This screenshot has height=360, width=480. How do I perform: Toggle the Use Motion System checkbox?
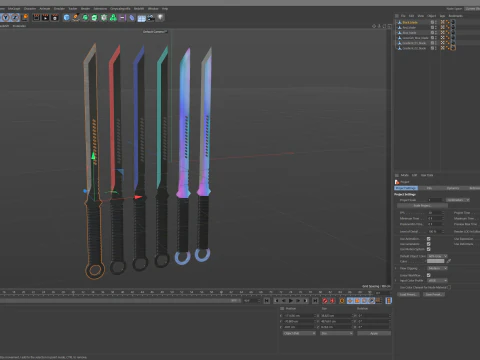click(x=429, y=249)
